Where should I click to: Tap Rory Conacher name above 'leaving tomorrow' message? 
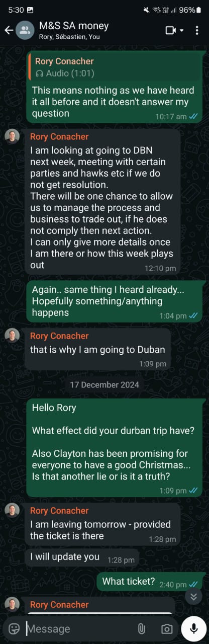click(59, 511)
